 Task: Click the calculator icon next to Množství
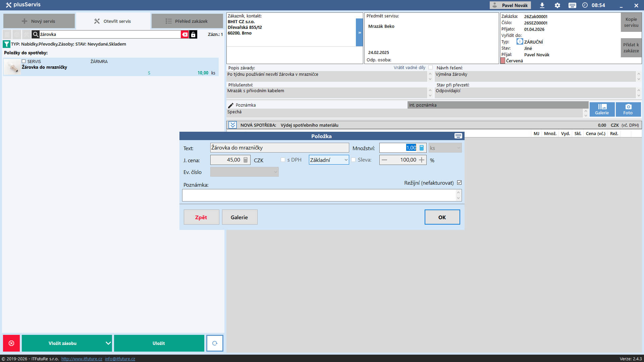(x=422, y=148)
